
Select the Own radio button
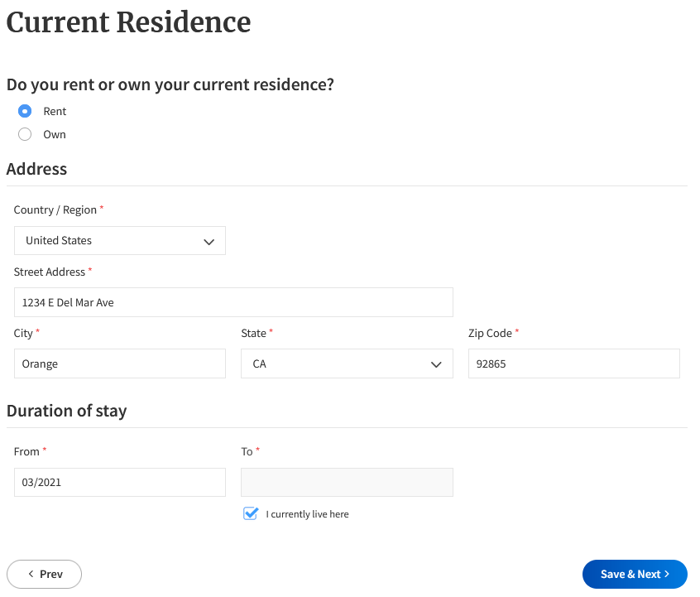click(25, 134)
